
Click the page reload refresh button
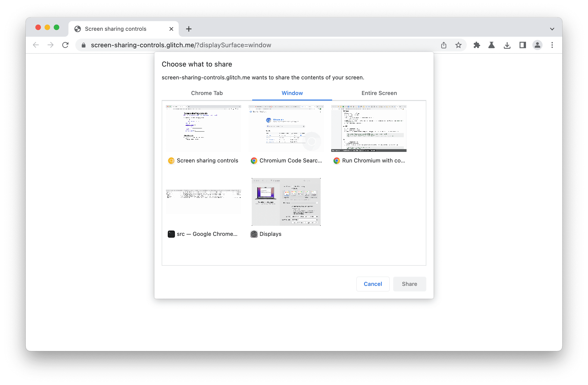point(66,45)
